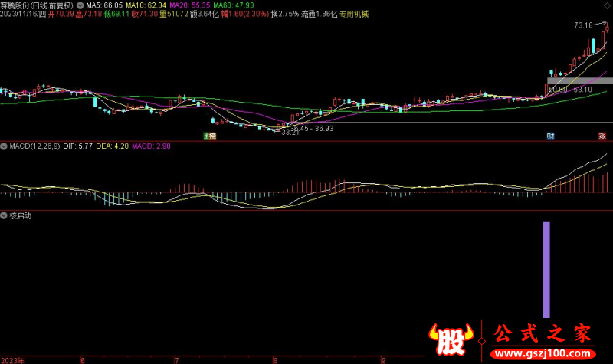Click the opening price 开70.29
Image resolution: width=613 pixels, height=364 pixels.
[x=61, y=14]
